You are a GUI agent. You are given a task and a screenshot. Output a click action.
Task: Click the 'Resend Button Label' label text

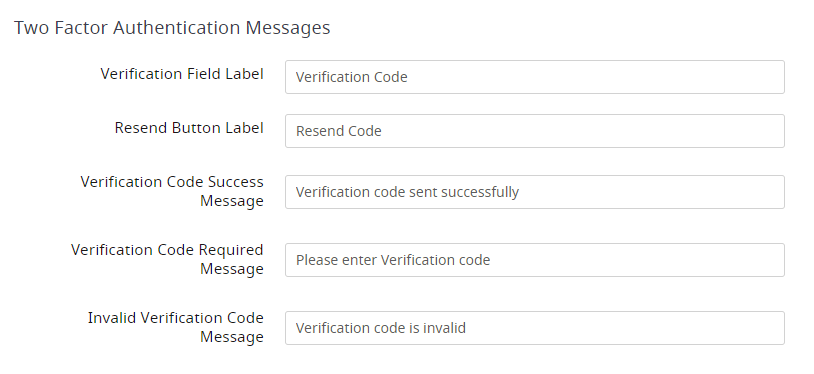point(189,128)
